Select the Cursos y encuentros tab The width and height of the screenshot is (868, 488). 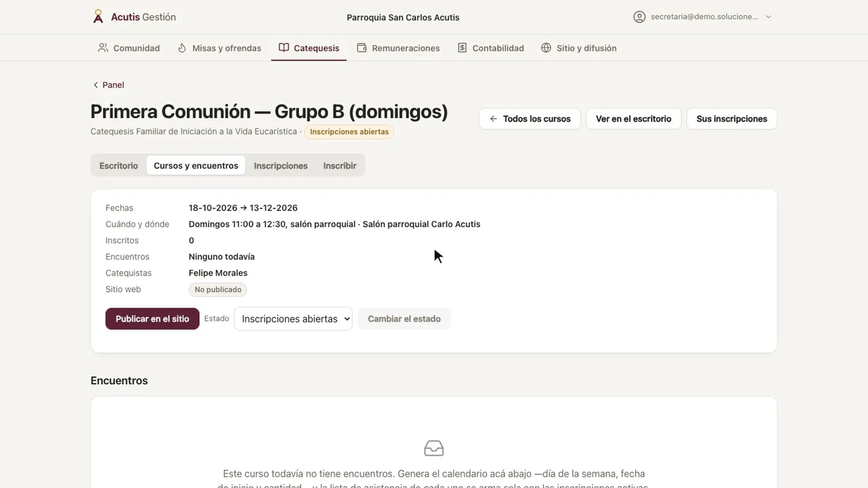click(x=196, y=165)
